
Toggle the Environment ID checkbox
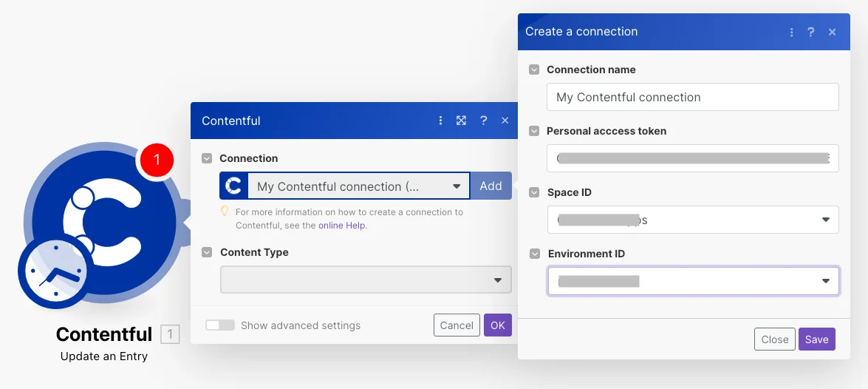[x=534, y=254]
